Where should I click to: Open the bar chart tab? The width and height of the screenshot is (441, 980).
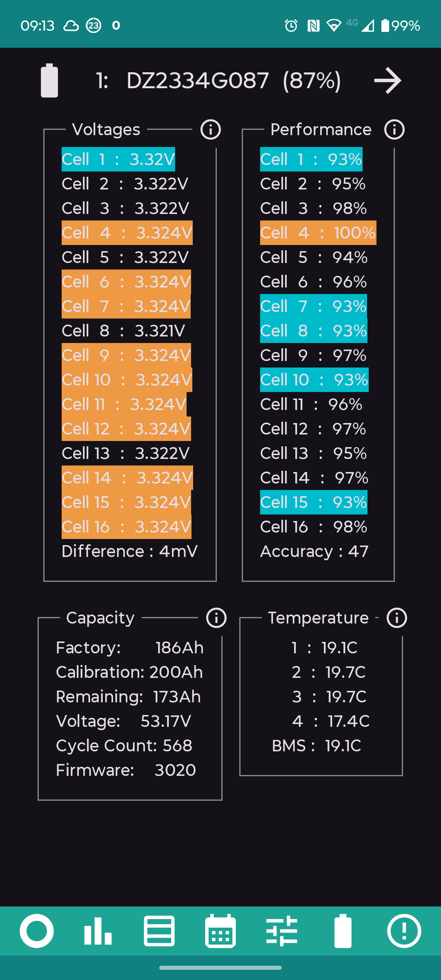(98, 931)
